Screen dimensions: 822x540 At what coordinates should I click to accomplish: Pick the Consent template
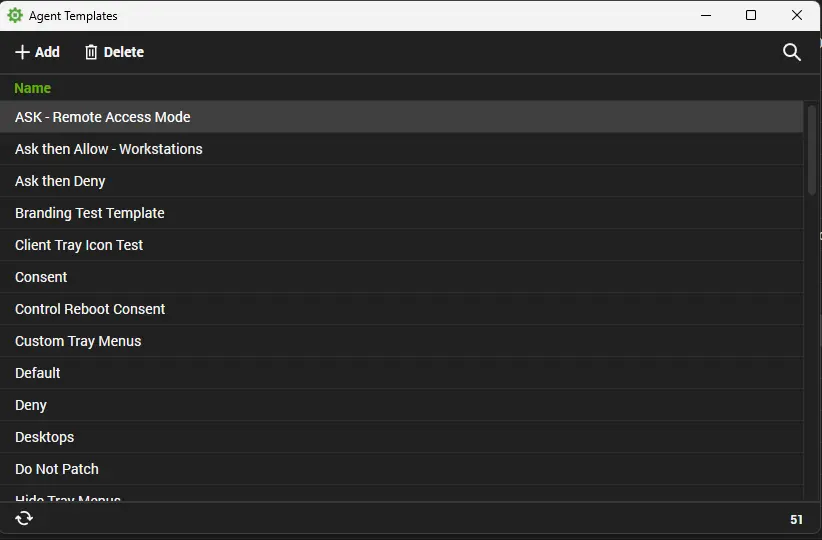tap(401, 277)
